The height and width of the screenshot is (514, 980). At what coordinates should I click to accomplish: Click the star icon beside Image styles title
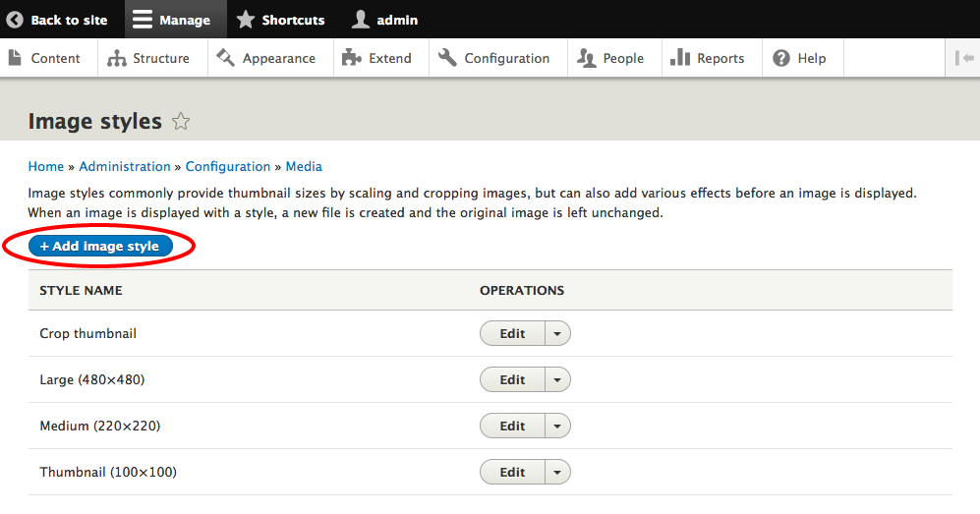click(x=181, y=122)
